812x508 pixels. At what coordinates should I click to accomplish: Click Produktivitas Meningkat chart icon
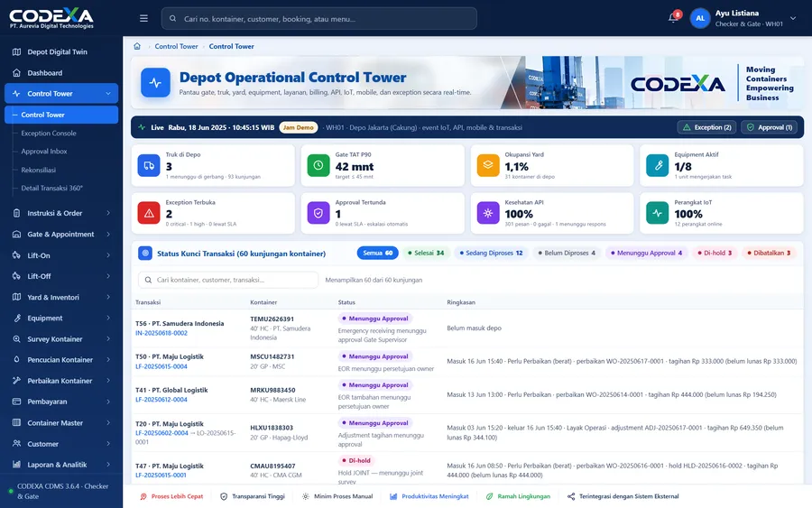(x=393, y=496)
